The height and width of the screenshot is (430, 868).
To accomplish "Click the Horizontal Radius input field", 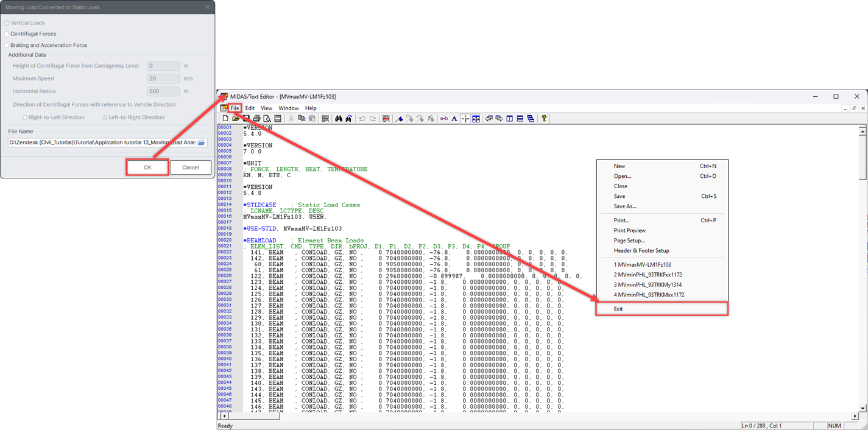I will click(163, 91).
